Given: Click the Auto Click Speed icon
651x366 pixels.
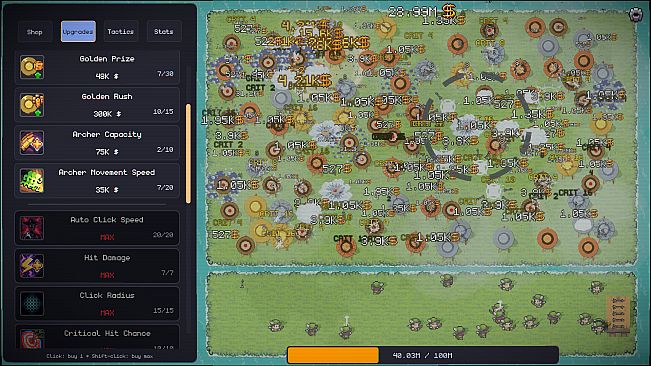Looking at the screenshot, I should point(32,228).
